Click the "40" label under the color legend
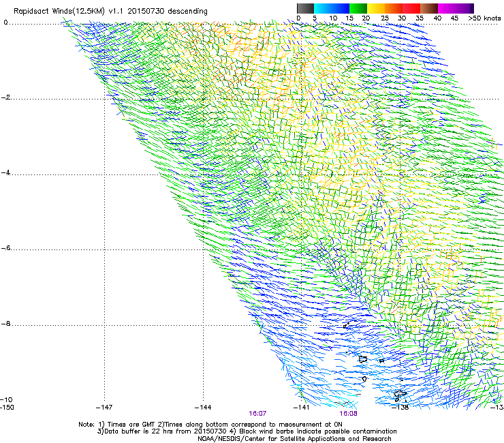The image size is (504, 443). click(437, 18)
